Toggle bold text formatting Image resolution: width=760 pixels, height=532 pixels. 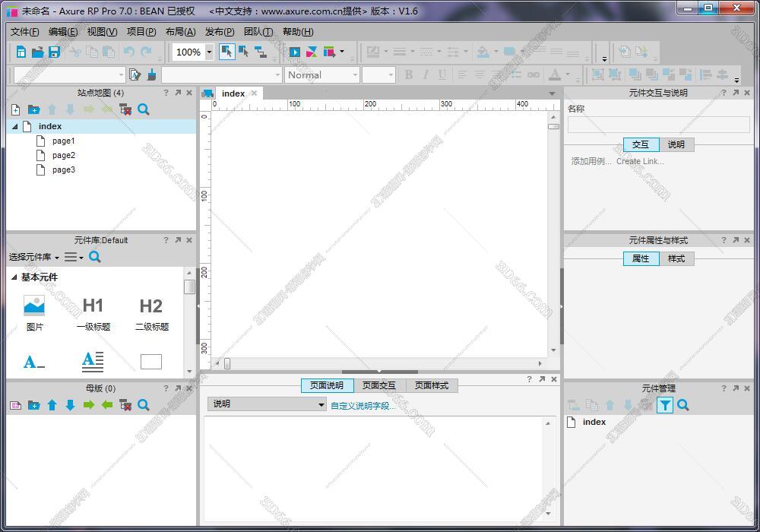pyautogui.click(x=409, y=74)
